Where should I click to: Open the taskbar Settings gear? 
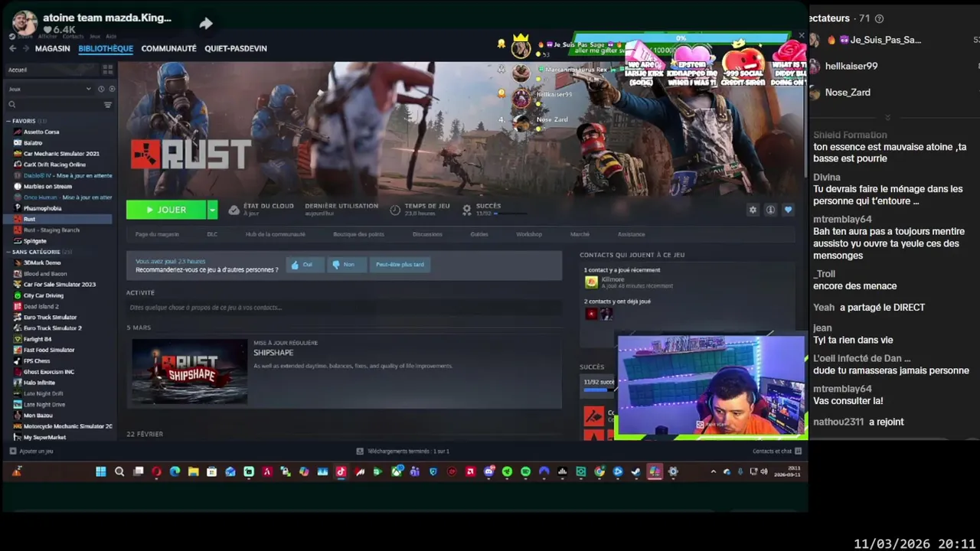coord(673,472)
